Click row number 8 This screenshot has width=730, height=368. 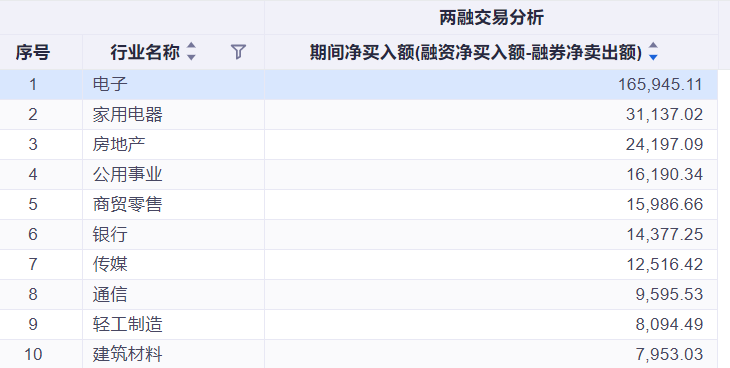(x=33, y=294)
